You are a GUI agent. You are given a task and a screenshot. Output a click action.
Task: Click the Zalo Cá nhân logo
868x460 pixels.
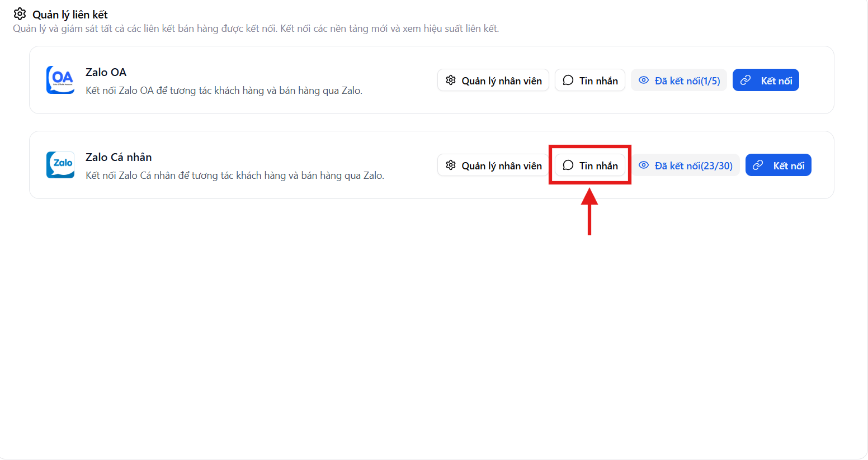(x=60, y=165)
